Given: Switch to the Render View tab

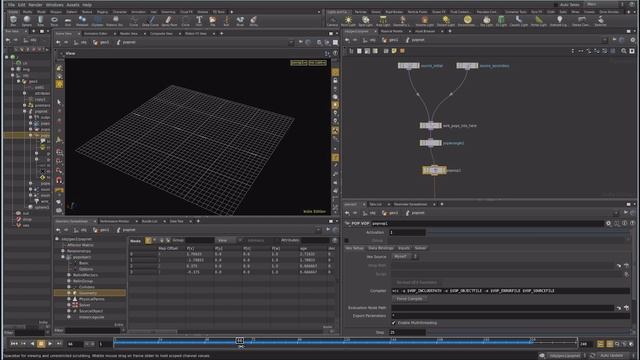Looking at the screenshot, I should 129,33.
